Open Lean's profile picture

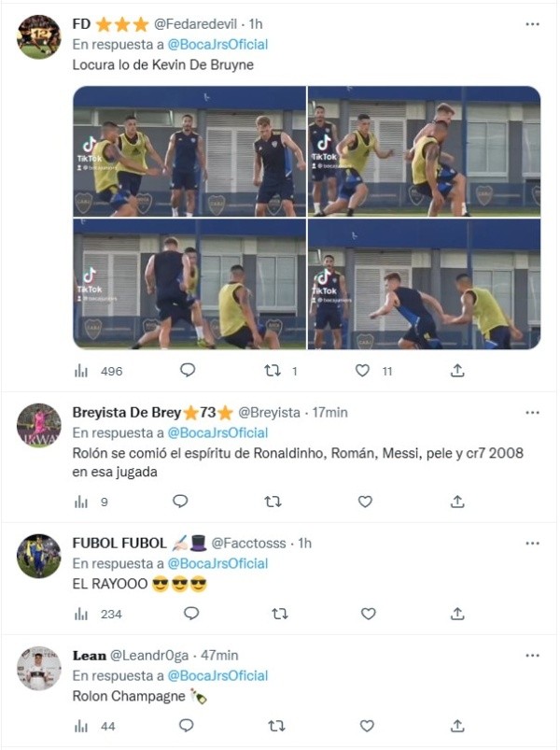39,668
